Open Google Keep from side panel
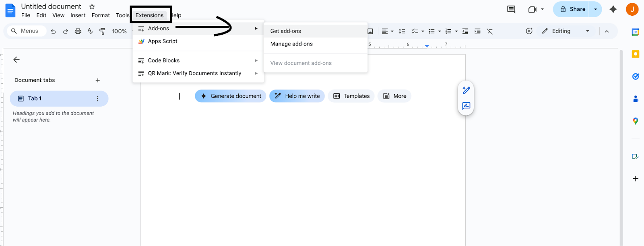The height and width of the screenshot is (246, 644). [636, 54]
